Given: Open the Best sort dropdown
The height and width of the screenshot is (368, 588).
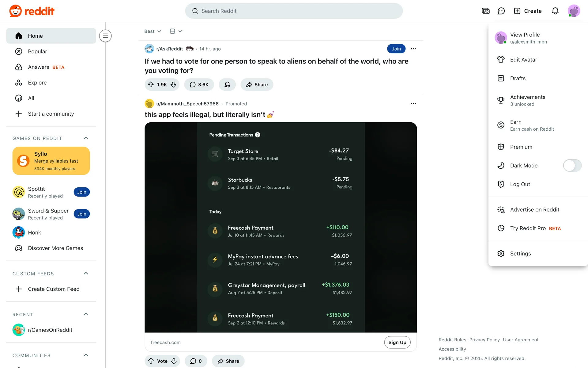Looking at the screenshot, I should [x=153, y=31].
